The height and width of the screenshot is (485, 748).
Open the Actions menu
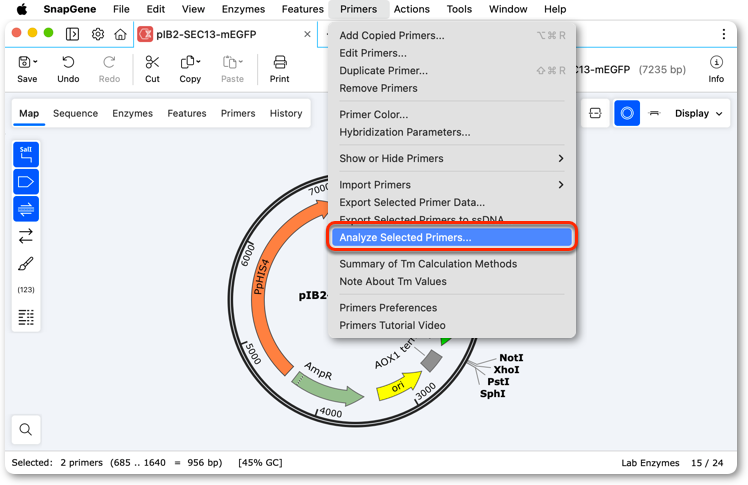pyautogui.click(x=412, y=9)
